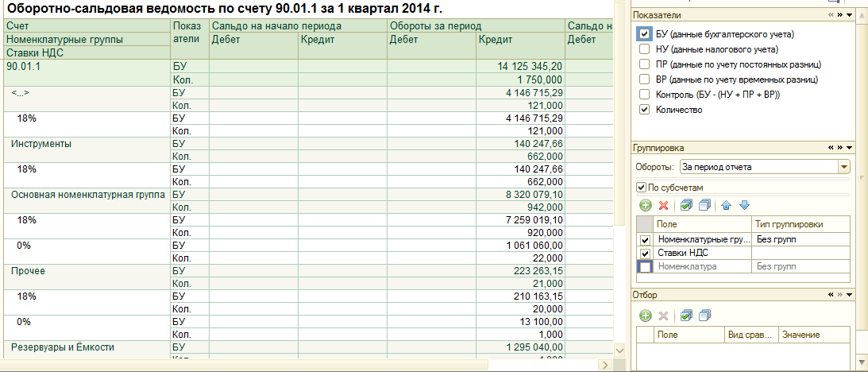
Task: Click check-all icon in Группировка toolbar
Action: (x=686, y=206)
